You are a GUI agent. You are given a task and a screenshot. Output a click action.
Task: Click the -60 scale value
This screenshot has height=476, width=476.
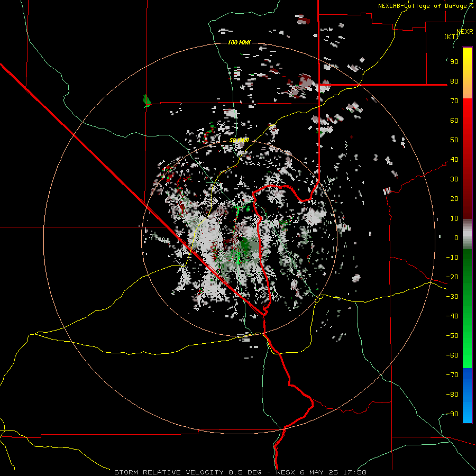452,355
